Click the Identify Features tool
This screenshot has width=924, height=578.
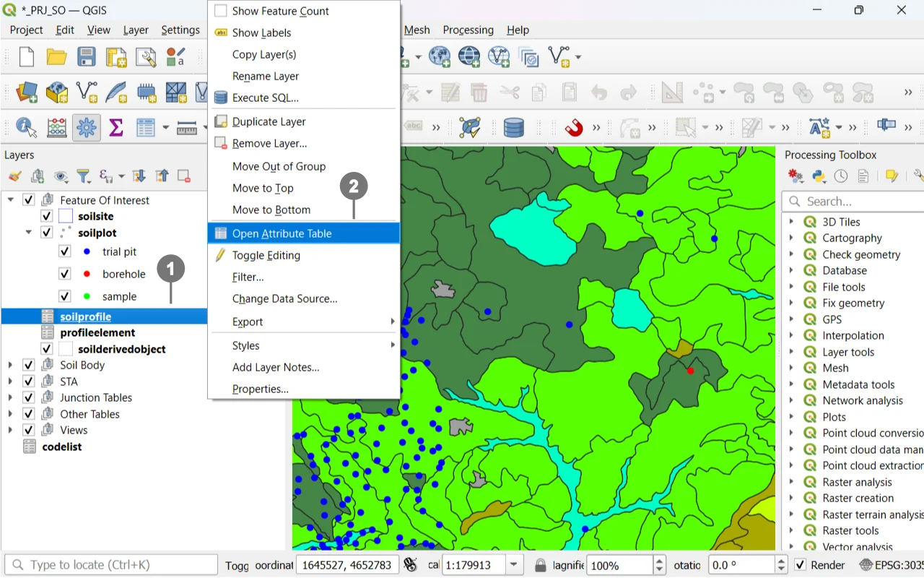coord(26,128)
